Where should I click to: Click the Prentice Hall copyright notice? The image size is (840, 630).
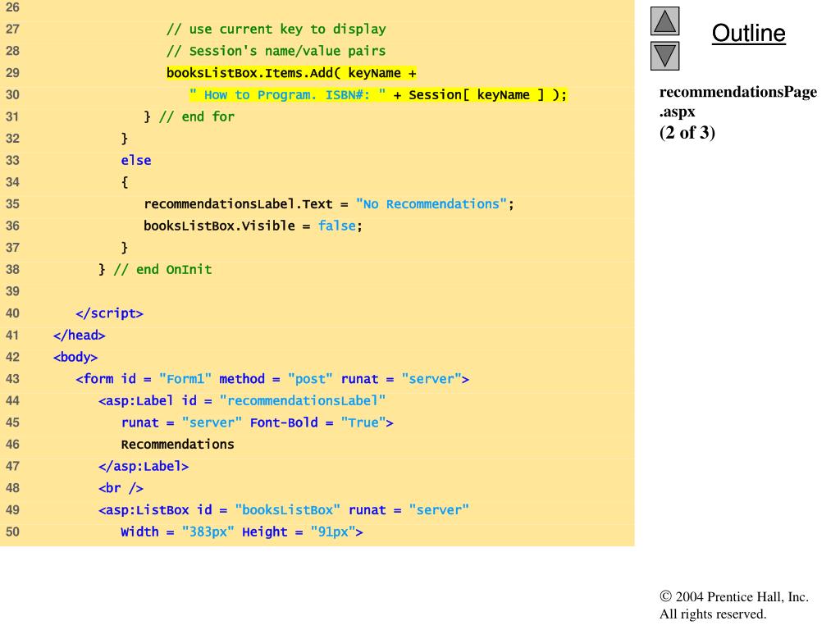tap(734, 597)
